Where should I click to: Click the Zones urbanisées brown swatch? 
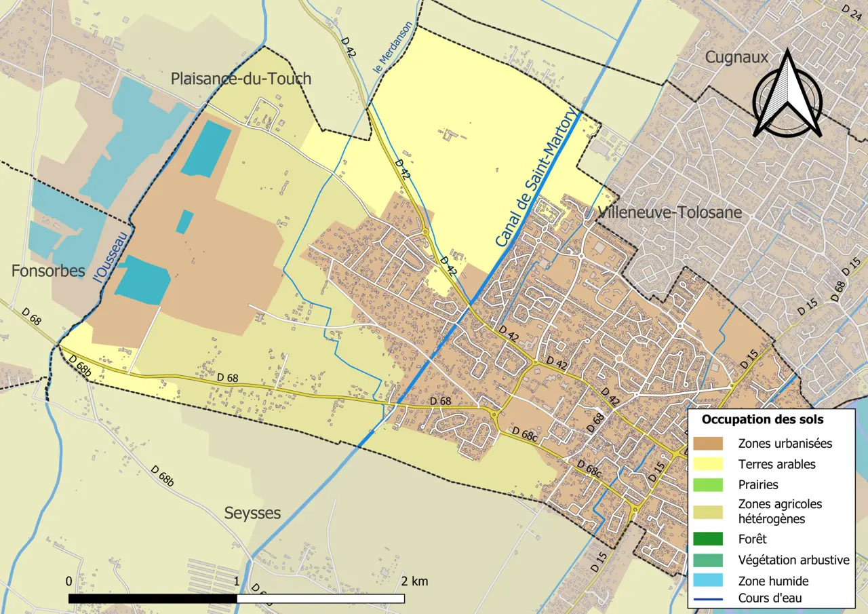tap(708, 443)
